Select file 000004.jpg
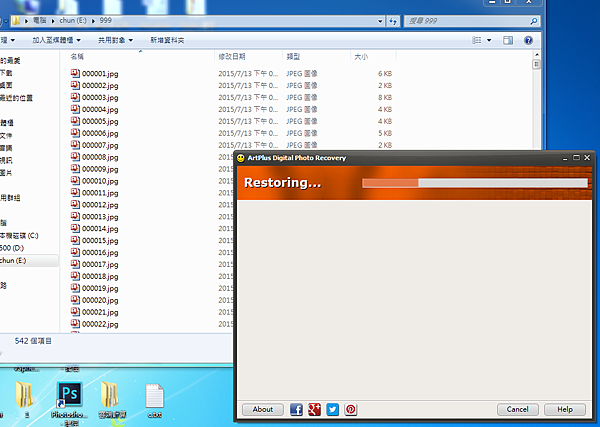The image size is (600, 427). coord(100,109)
